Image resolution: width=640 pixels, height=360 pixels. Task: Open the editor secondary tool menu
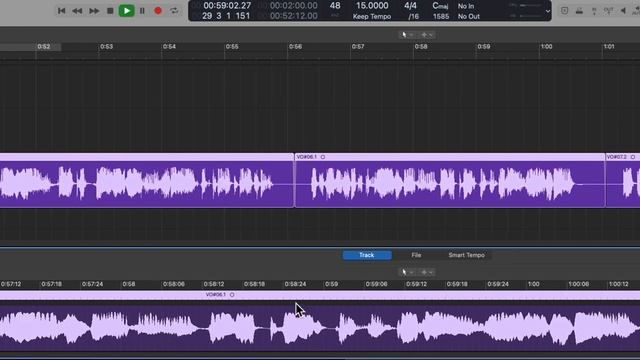[x=427, y=272]
